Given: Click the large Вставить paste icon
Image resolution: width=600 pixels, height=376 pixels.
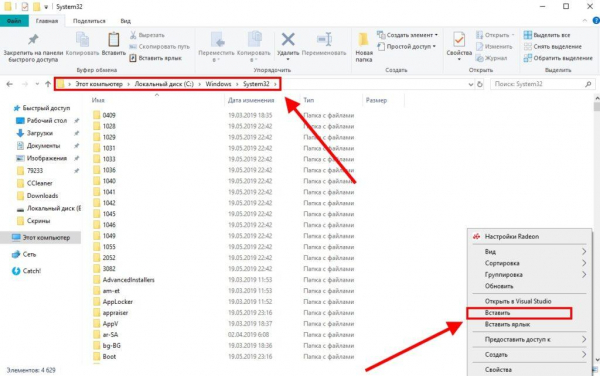Looking at the screenshot, I should point(114,39).
